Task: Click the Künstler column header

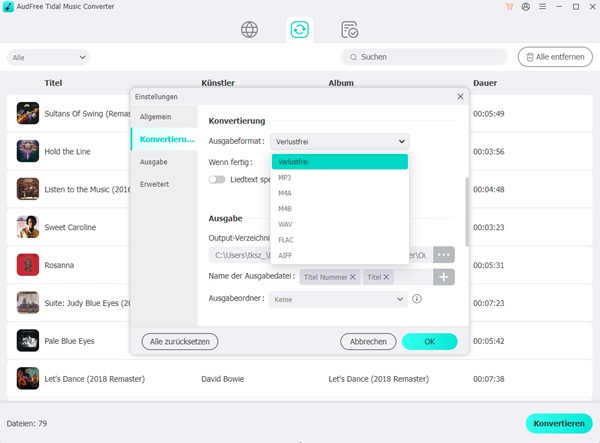Action: (x=218, y=83)
